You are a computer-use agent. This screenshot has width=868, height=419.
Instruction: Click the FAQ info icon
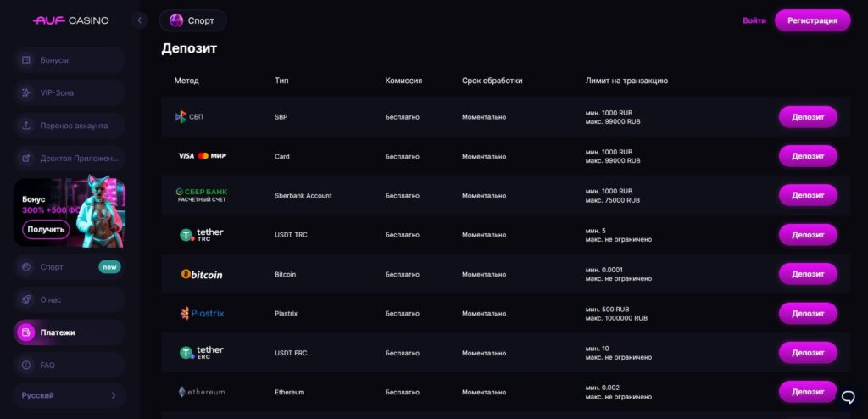coord(26,366)
